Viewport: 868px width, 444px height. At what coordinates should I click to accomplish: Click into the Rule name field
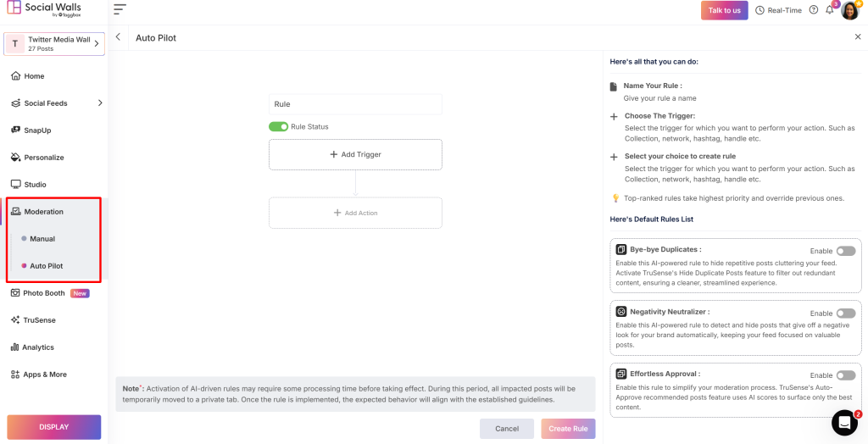(x=355, y=104)
